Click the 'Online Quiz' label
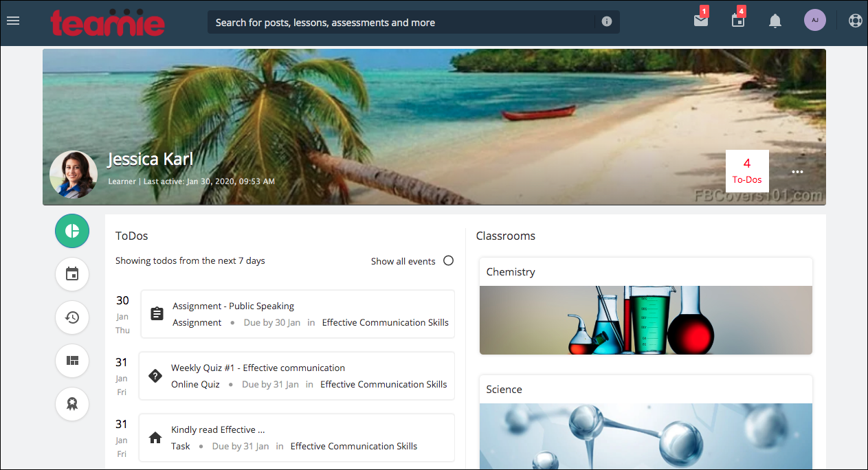Image resolution: width=868 pixels, height=470 pixels. pos(195,384)
